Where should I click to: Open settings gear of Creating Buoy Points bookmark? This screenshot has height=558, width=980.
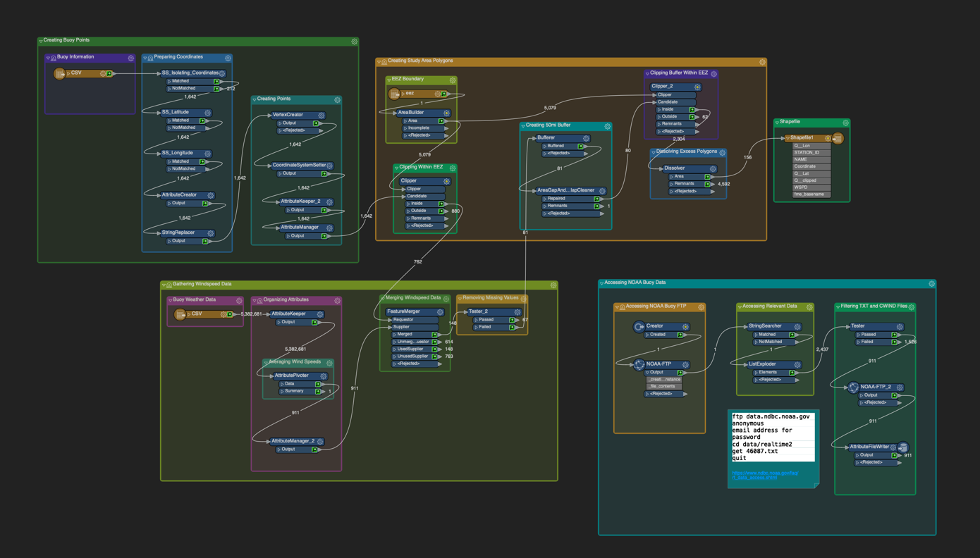354,42
